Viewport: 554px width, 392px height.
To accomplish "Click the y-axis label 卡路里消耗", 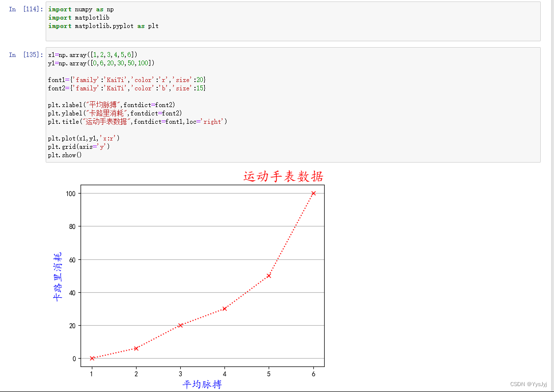I will coord(57,277).
